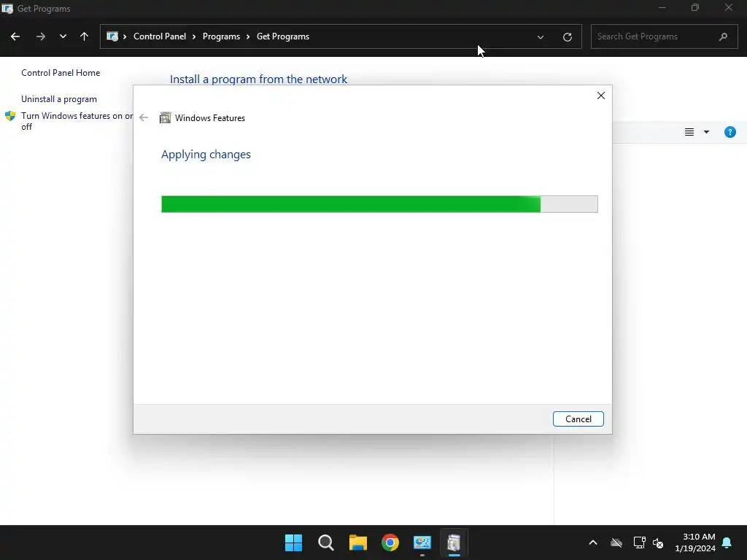
Task: Click the muted volume tray icon
Action: pos(658,542)
